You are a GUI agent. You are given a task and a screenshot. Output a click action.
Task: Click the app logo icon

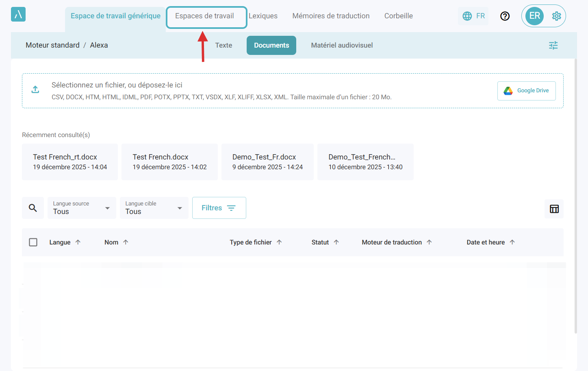[18, 15]
